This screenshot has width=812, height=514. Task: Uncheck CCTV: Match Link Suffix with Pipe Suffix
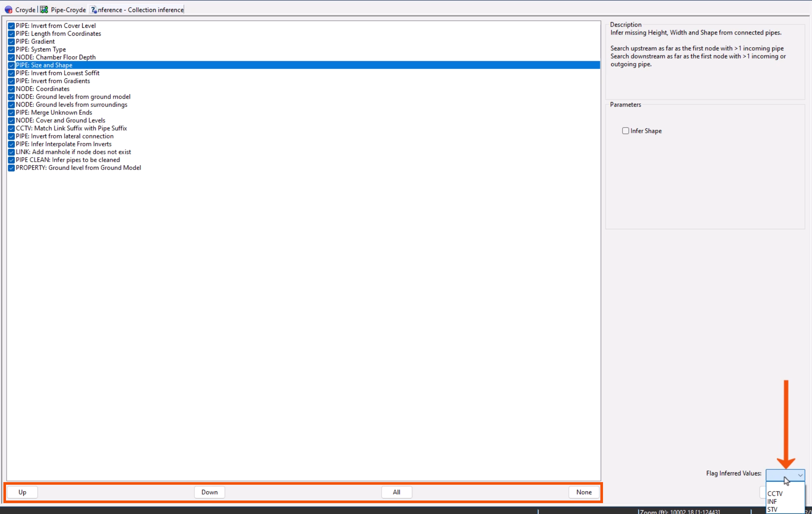click(11, 128)
